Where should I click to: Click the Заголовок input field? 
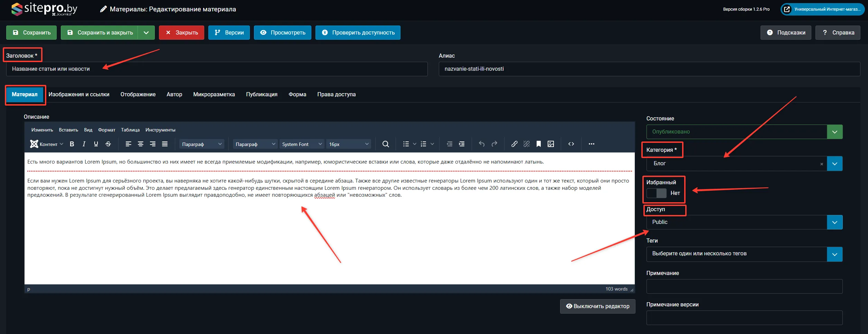(x=217, y=69)
